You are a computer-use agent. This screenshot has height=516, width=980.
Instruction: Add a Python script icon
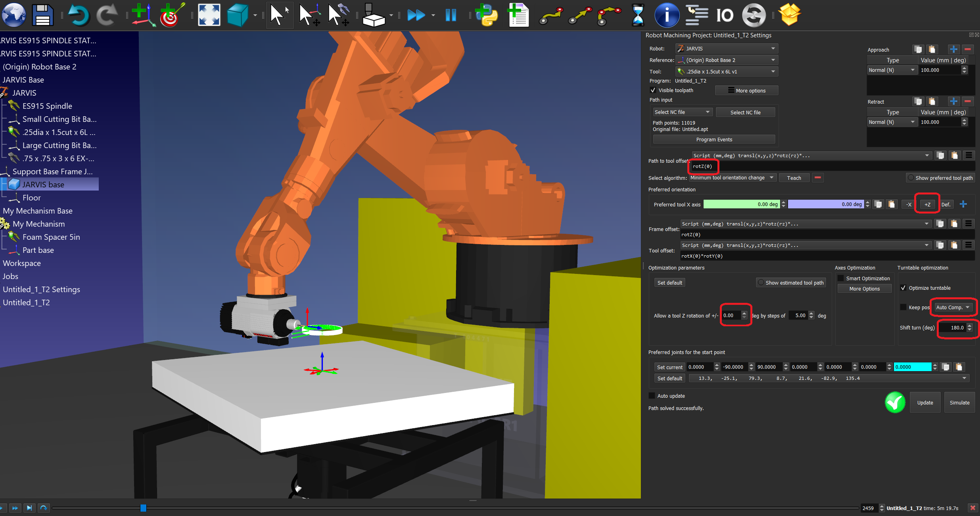487,15
